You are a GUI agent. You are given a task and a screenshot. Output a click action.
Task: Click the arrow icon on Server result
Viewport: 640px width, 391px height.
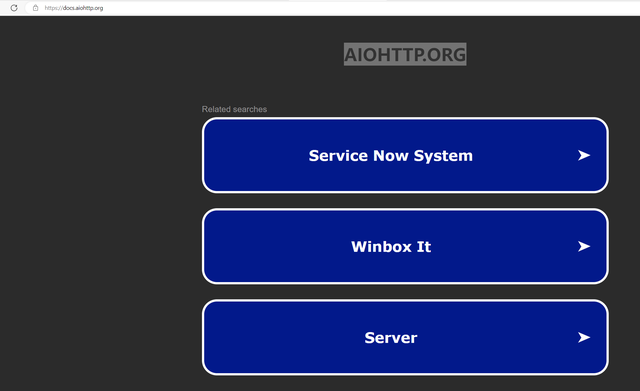tap(584, 338)
